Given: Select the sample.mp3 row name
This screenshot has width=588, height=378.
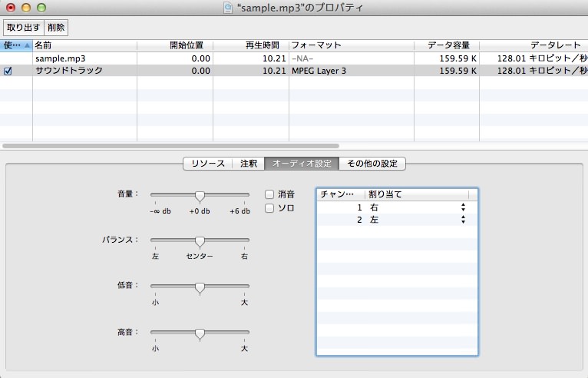Looking at the screenshot, I should 61,58.
